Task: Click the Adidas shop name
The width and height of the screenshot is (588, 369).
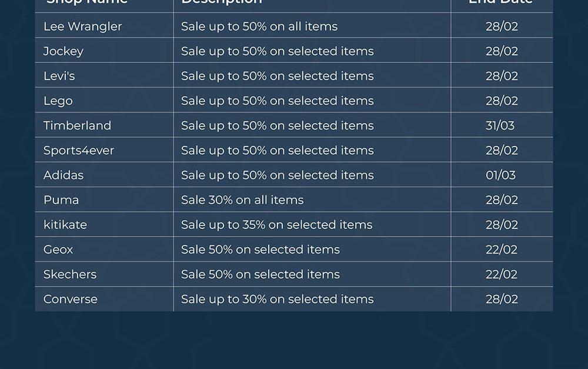Action: pos(64,175)
